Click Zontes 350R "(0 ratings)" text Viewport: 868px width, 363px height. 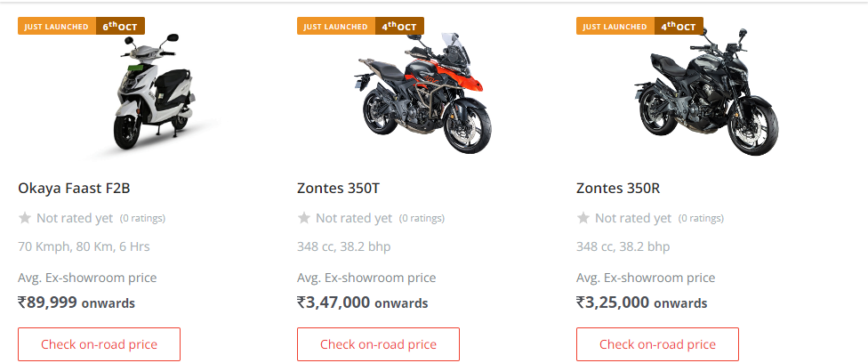[701, 218]
